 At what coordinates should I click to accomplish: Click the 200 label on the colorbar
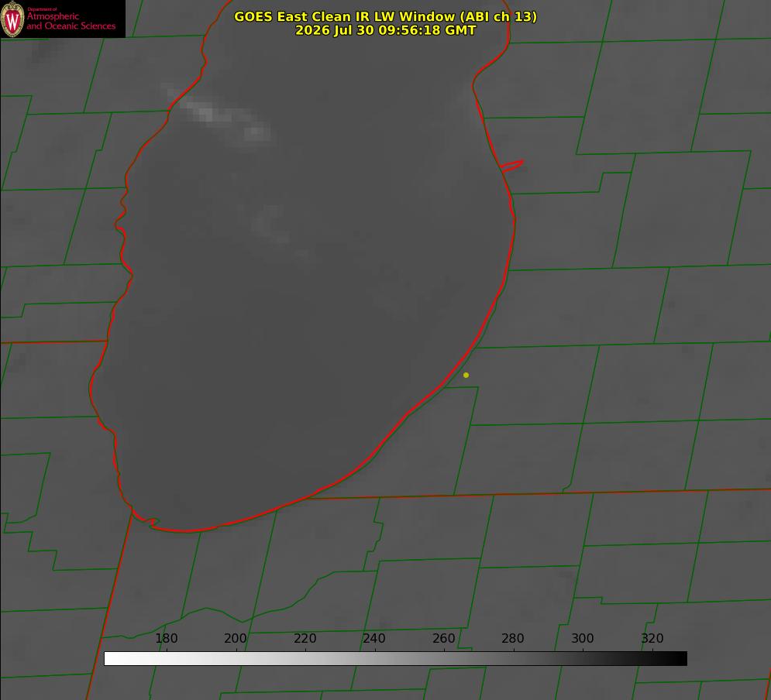click(x=236, y=638)
